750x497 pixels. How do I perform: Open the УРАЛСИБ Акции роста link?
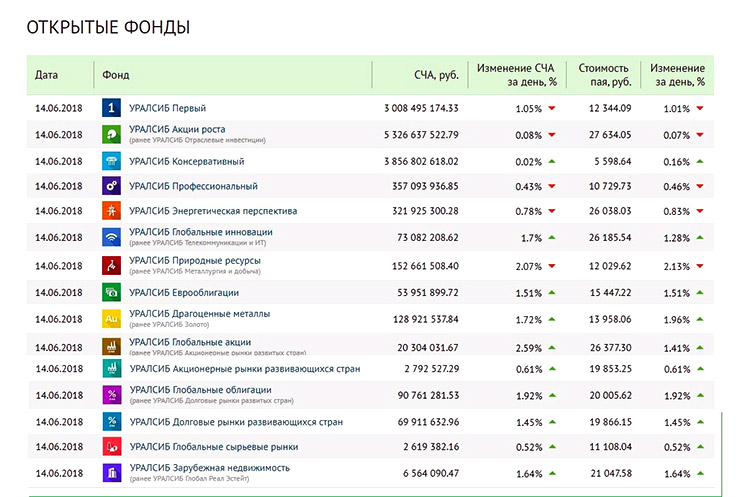click(177, 129)
